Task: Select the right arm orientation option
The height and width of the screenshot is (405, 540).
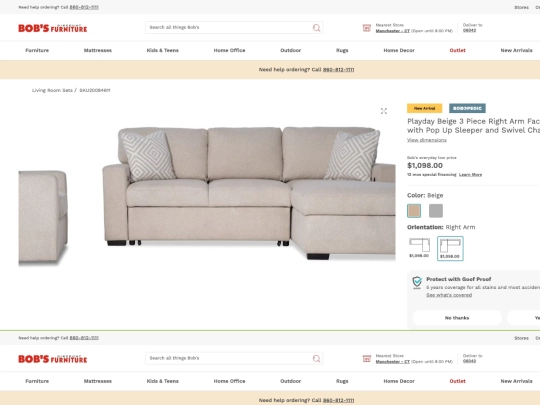Action: tap(450, 248)
